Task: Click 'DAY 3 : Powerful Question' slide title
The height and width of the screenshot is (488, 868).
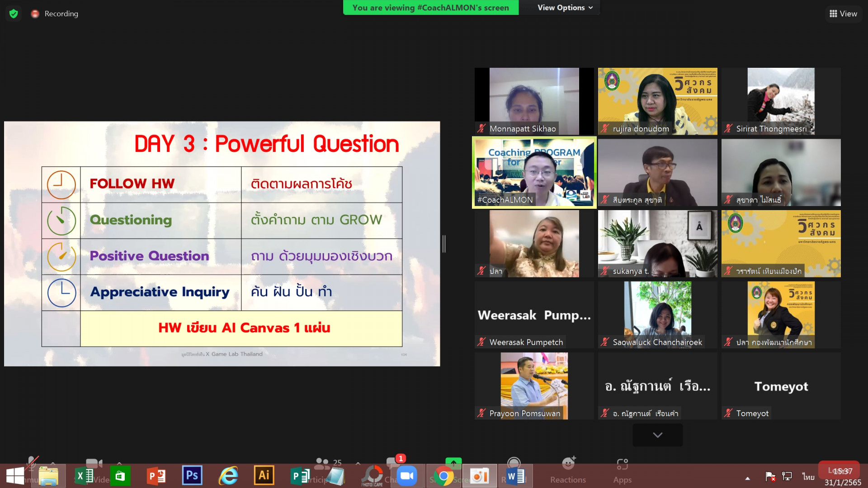Action: tap(267, 144)
